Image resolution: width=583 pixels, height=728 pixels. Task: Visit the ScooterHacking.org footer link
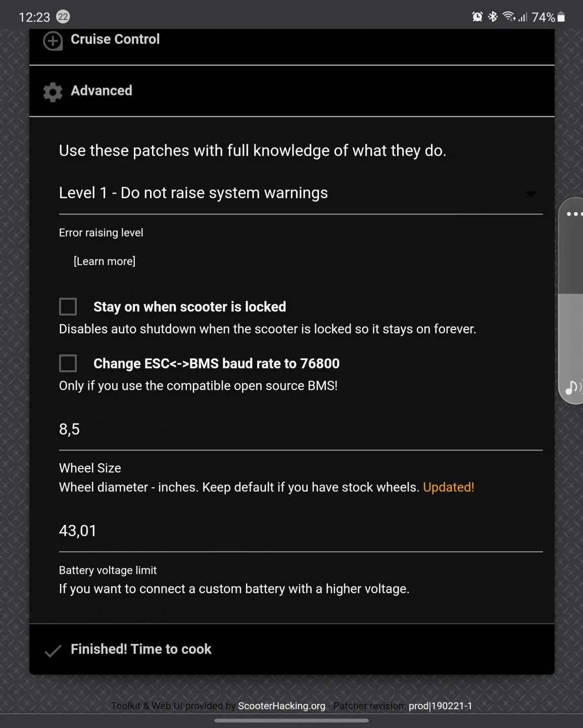281,706
